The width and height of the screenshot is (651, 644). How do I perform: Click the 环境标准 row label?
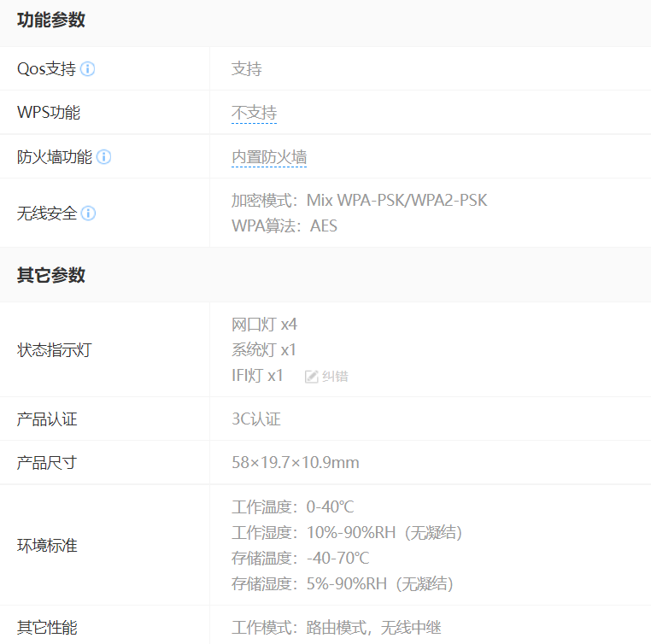pyautogui.click(x=47, y=546)
